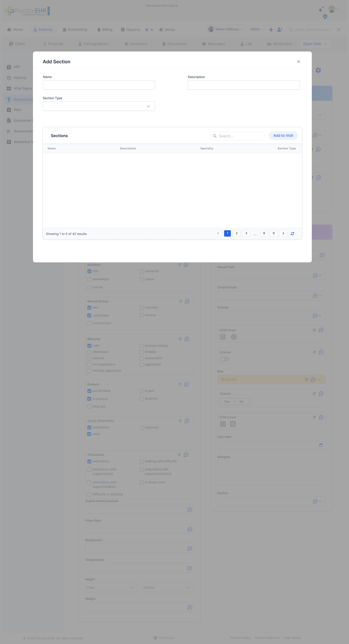
Task: Click the section Name input field
Action: pos(99,85)
